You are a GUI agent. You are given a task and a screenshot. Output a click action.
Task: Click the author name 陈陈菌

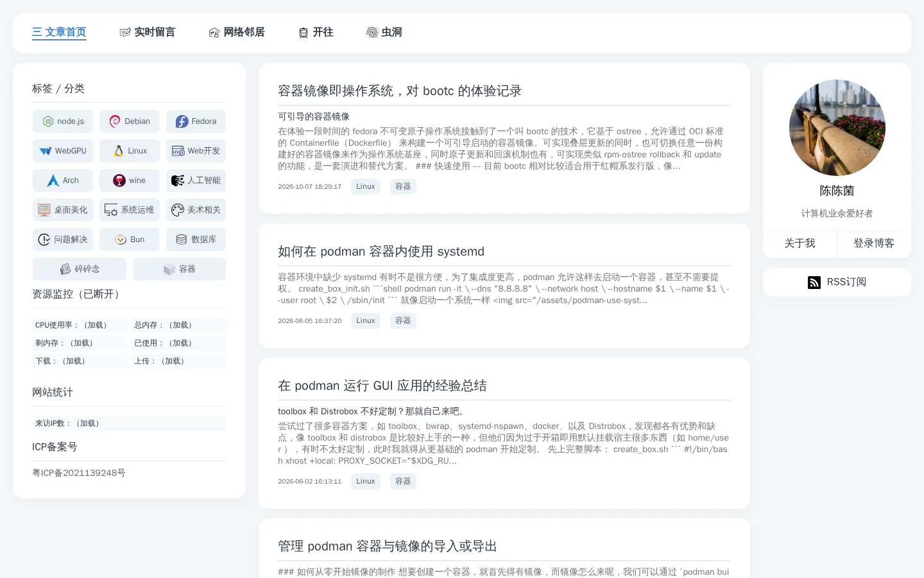(x=837, y=191)
